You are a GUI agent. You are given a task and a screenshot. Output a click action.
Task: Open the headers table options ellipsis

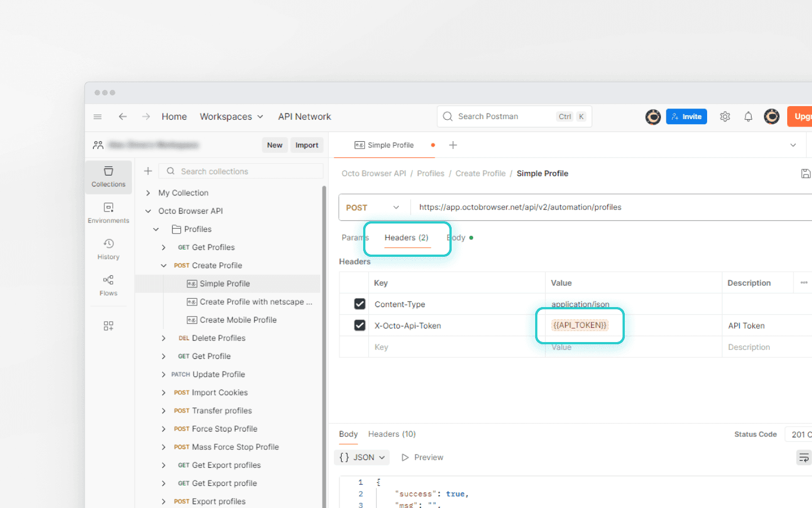pos(804,283)
